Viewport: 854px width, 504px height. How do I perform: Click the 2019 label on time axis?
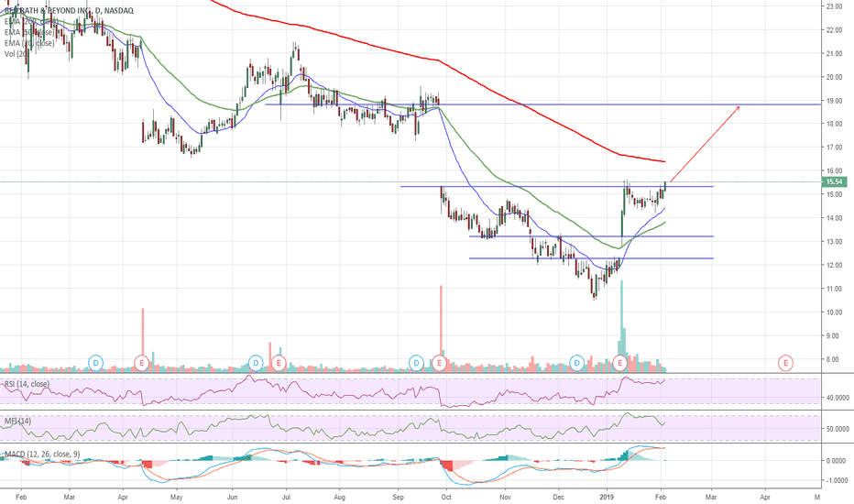point(607,497)
